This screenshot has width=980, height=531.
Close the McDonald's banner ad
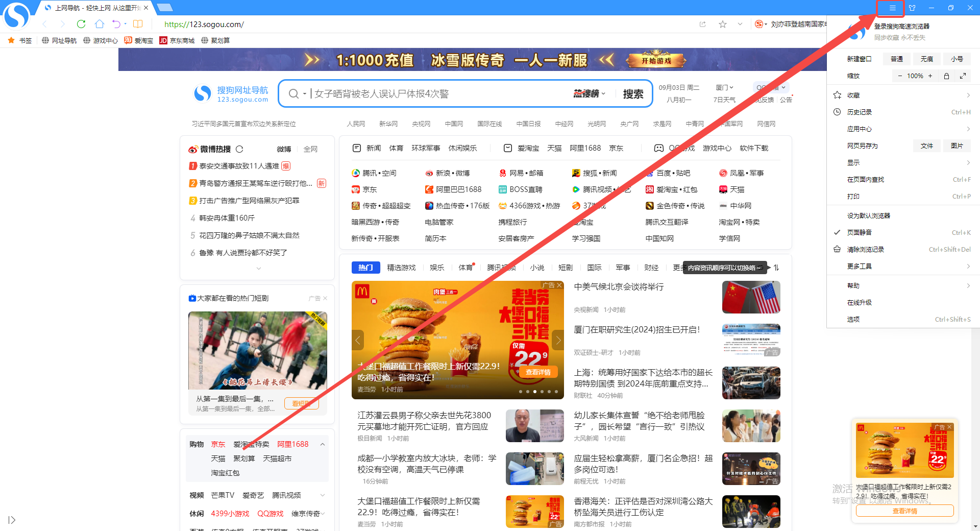pos(559,285)
